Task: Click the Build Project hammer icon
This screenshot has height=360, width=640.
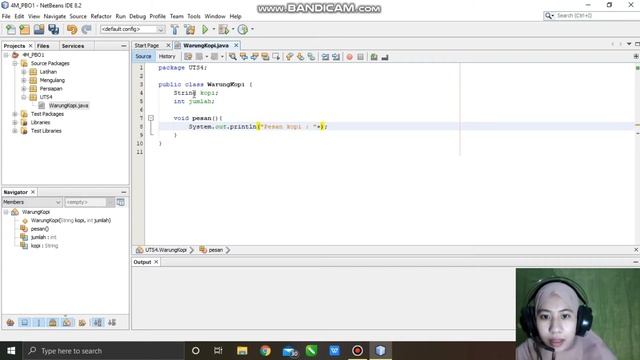Action: [175, 29]
